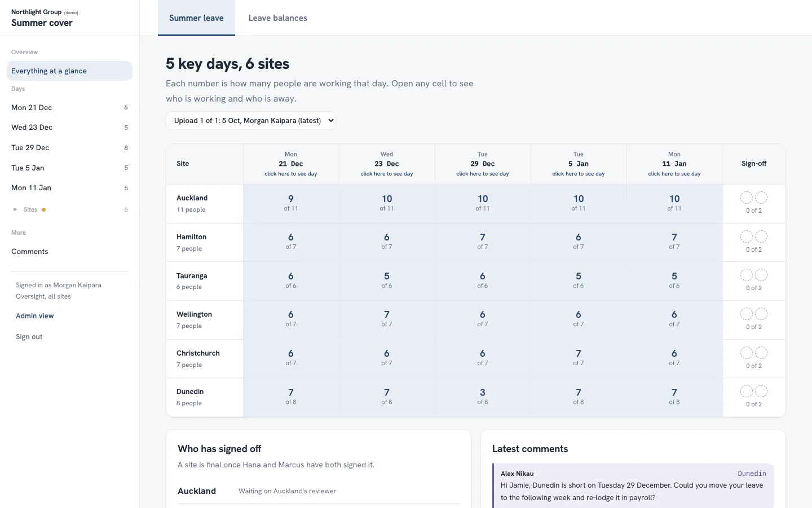Click Tauranga sign-off circles
Viewport: 812px width, 508px height.
[754, 275]
